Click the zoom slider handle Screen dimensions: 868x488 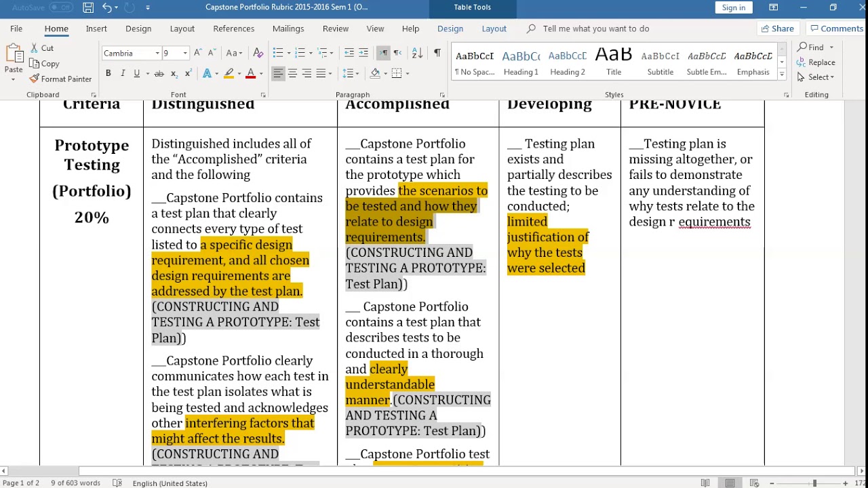pyautogui.click(x=814, y=483)
